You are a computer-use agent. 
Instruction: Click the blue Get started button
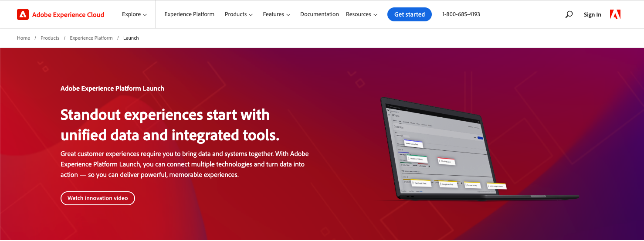pyautogui.click(x=410, y=14)
